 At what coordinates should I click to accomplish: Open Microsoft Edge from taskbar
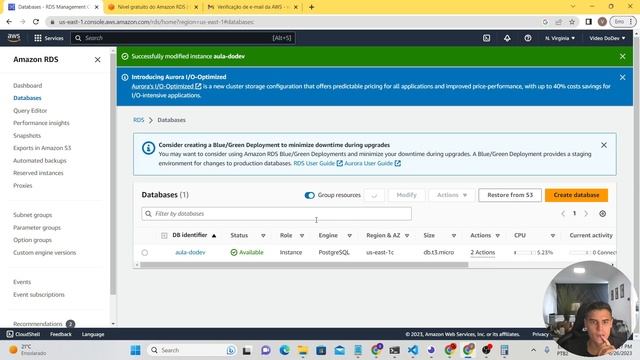(x=284, y=350)
